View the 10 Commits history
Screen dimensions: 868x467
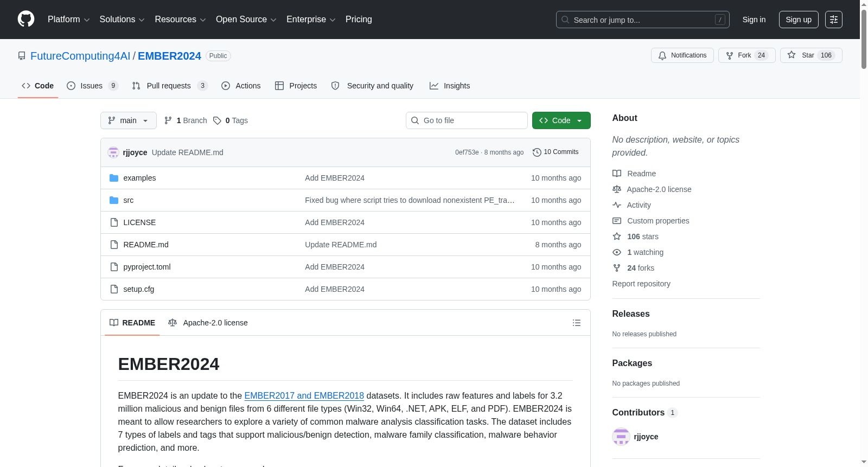[556, 152]
